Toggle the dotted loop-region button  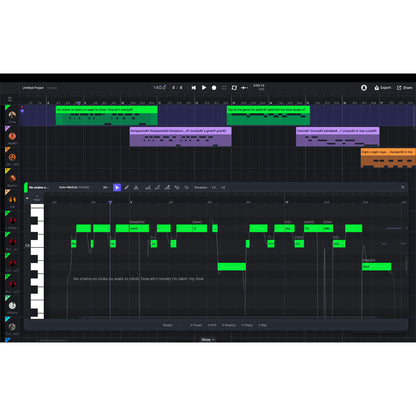point(224,88)
